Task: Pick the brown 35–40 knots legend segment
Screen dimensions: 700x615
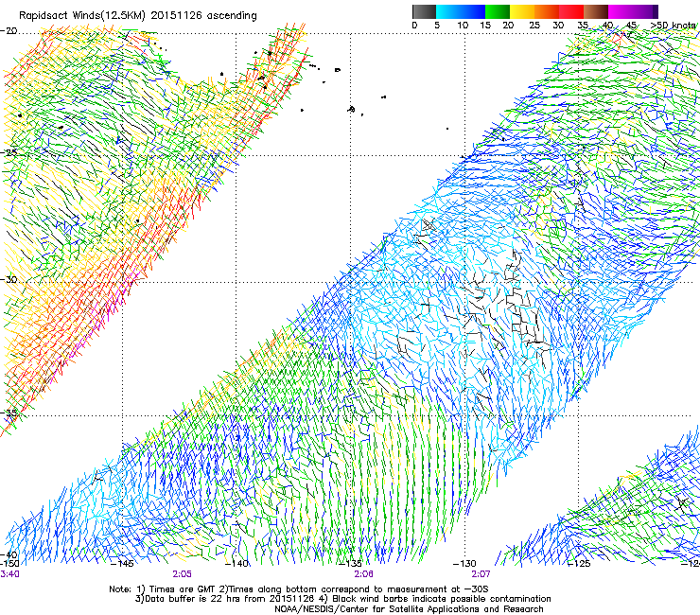Action: pos(596,11)
